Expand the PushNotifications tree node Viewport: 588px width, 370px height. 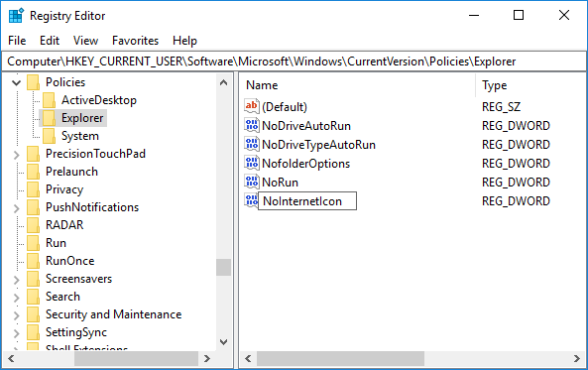click(16, 208)
